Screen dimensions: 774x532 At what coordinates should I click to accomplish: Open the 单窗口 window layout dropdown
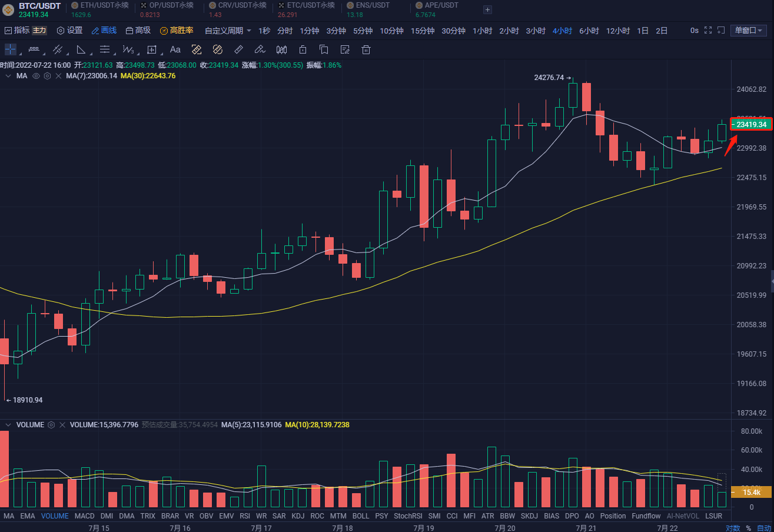point(748,31)
